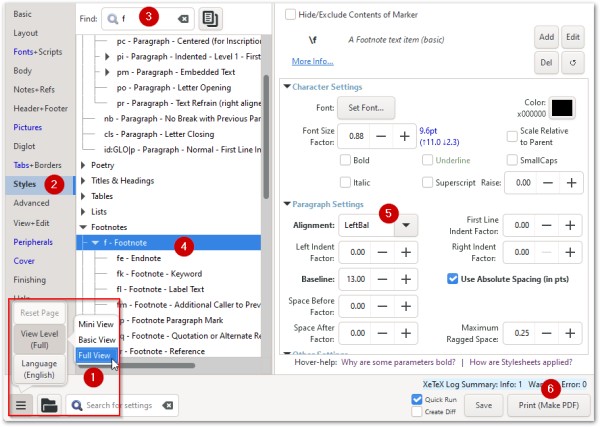This screenshot has height=427, width=600.
Task: Increase the Maximum Ragged Space value
Action: (570, 333)
